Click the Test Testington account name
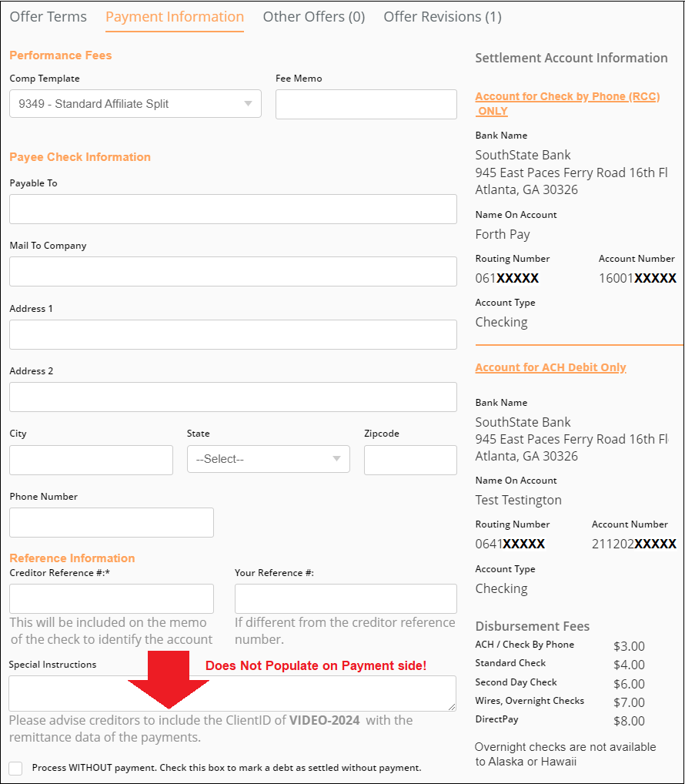 [518, 500]
